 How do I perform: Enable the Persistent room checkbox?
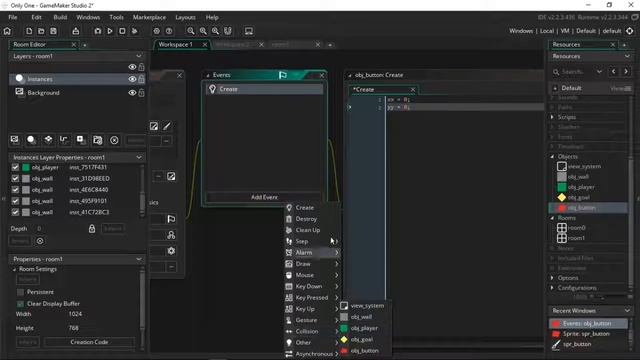pos(20,292)
